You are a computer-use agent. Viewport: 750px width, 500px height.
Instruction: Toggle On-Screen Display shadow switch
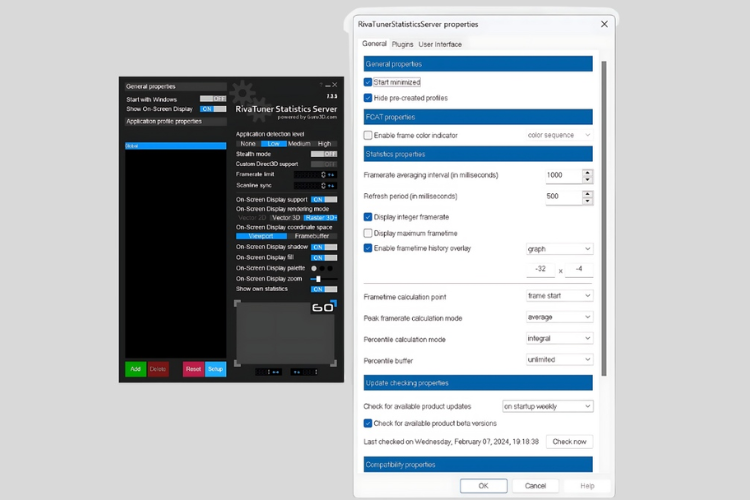coord(324,247)
